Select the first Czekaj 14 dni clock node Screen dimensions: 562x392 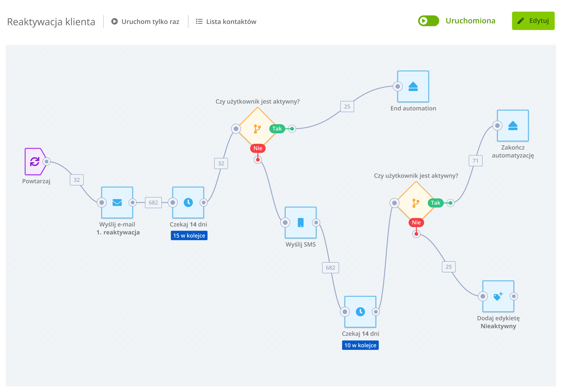click(x=188, y=203)
